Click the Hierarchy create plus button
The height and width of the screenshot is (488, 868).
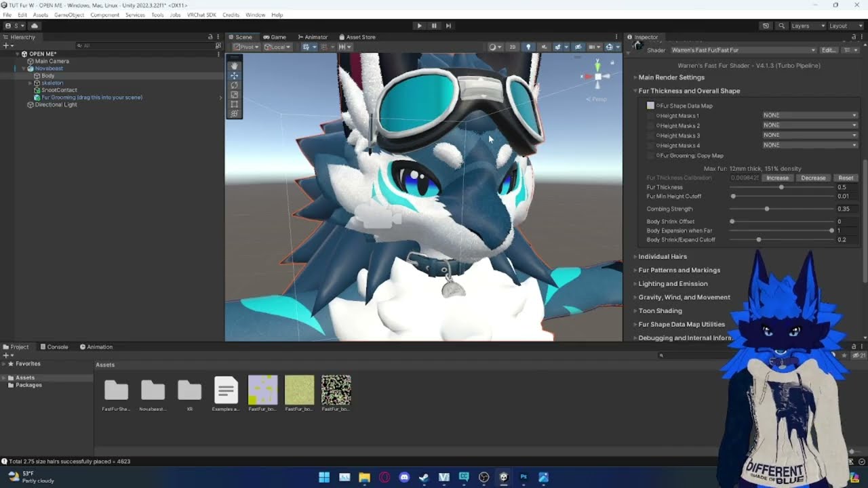[x=7, y=45]
